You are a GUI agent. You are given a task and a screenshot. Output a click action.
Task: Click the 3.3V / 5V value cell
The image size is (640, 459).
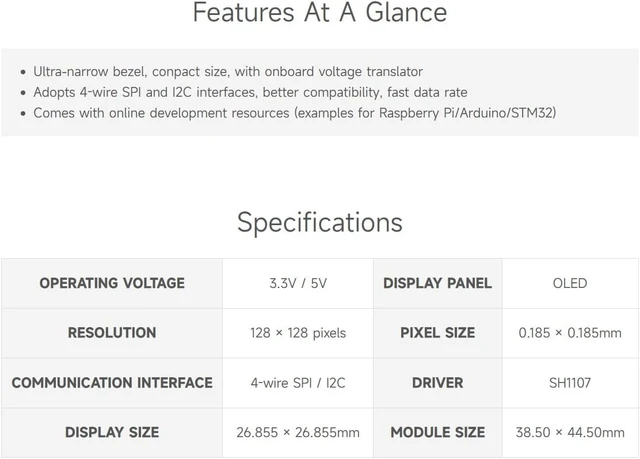(x=298, y=283)
